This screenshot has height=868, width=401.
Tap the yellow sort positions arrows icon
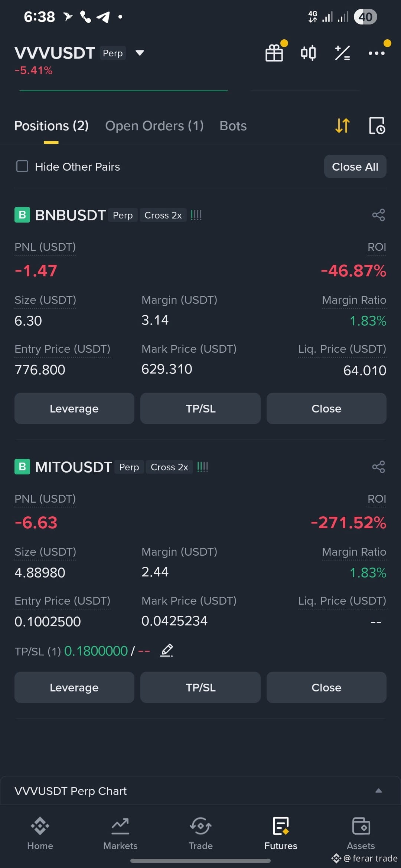click(x=342, y=126)
